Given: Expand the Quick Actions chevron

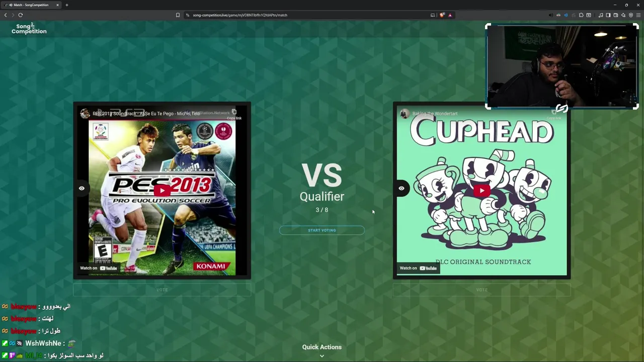Looking at the screenshot, I should coord(322,356).
